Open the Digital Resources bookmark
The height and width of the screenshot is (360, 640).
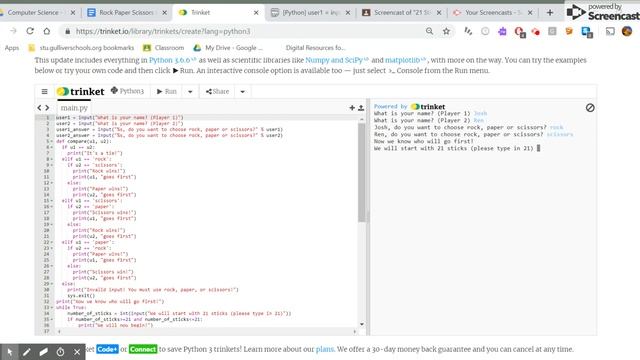pos(315,48)
